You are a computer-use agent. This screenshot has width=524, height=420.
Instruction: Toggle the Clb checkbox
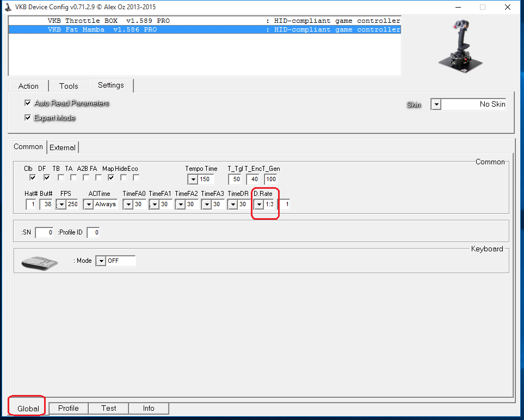click(x=33, y=177)
